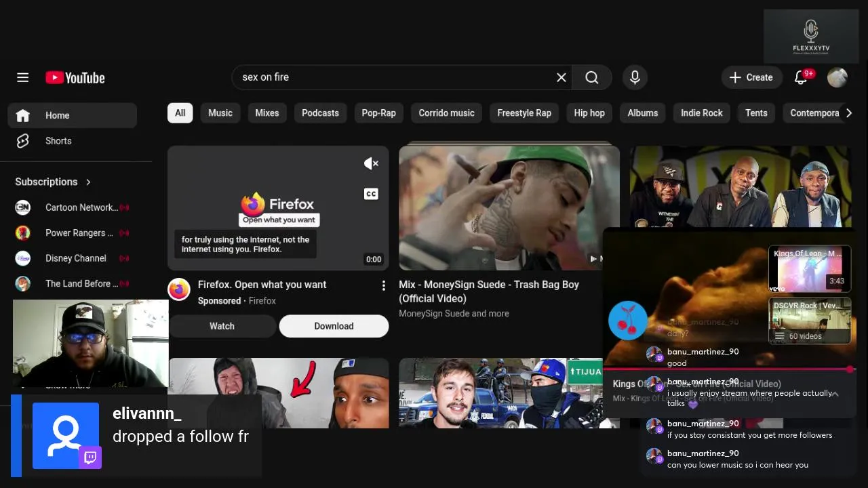Click the Twitch follow alert icon
868x488 pixels.
click(x=66, y=436)
